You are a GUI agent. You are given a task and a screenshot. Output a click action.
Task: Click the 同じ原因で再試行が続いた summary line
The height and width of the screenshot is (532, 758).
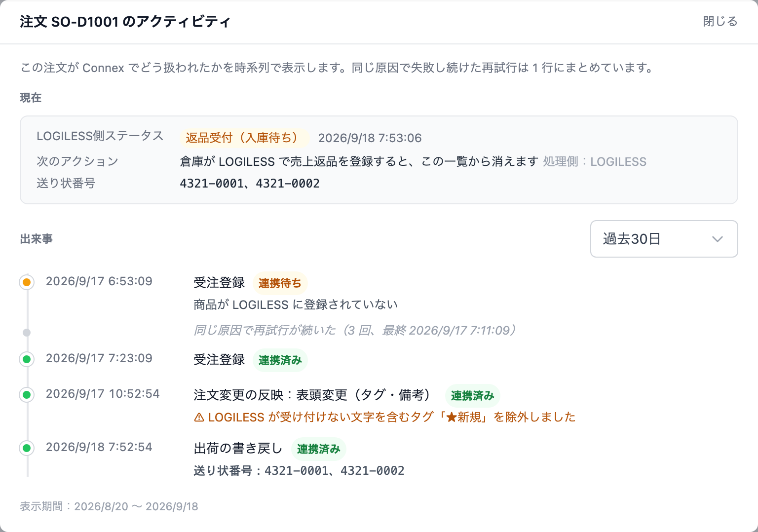(355, 331)
